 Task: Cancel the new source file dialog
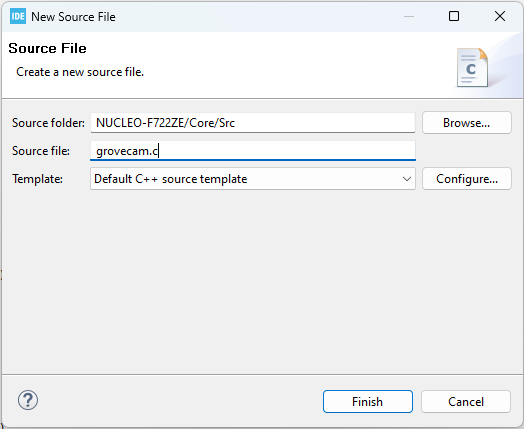coord(466,402)
